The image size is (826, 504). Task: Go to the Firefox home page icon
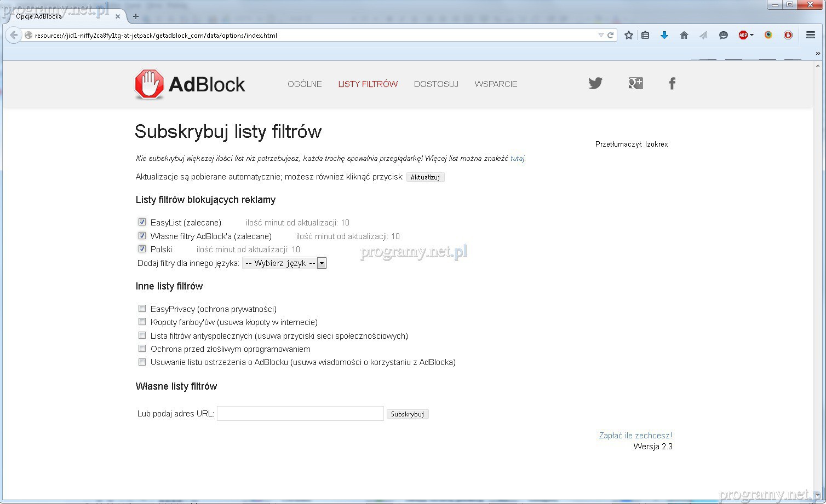click(x=684, y=35)
